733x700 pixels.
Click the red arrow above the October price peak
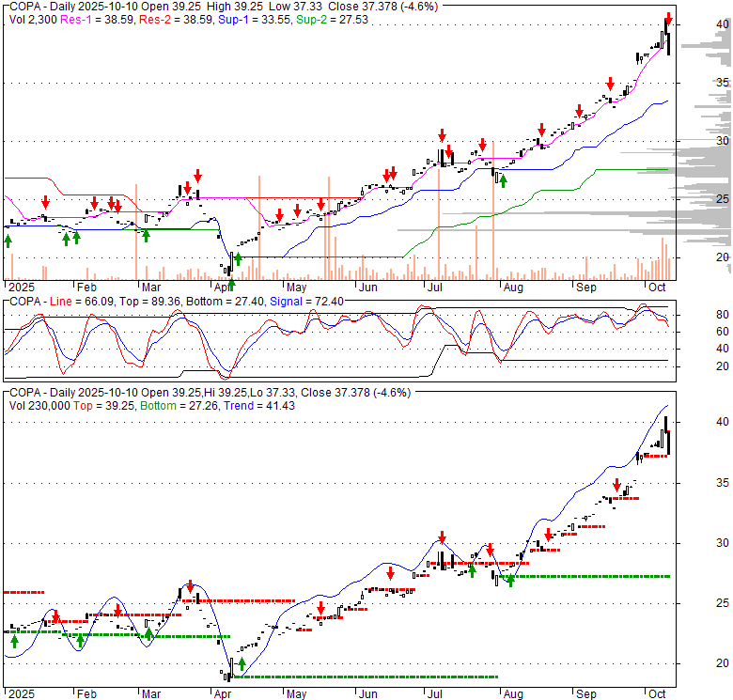(x=668, y=18)
